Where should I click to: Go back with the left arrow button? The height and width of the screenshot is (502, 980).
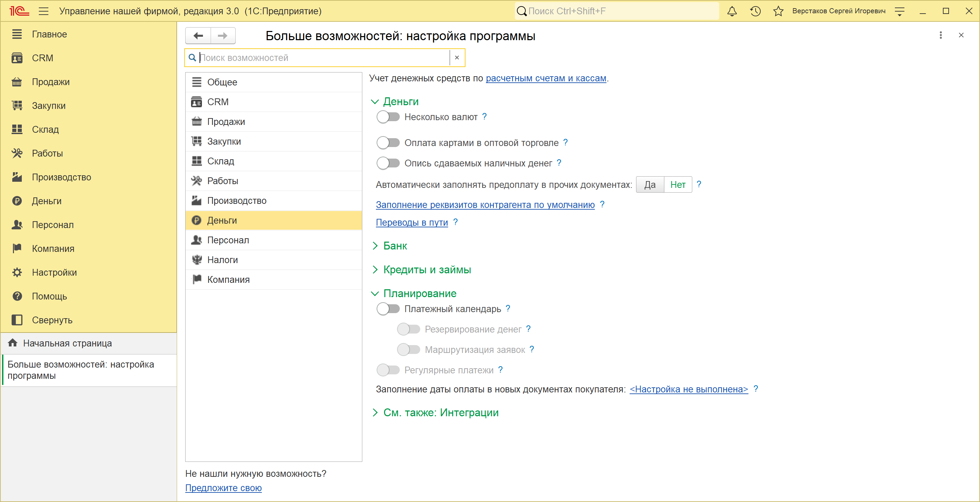point(198,36)
